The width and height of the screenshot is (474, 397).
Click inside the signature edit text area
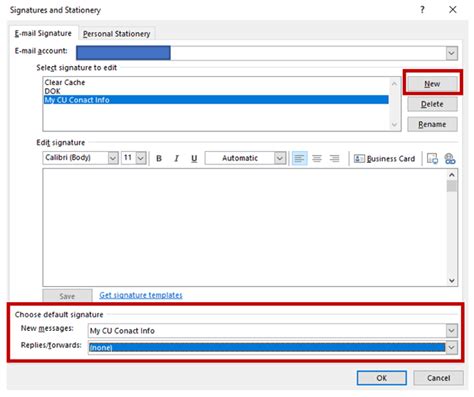pos(245,228)
